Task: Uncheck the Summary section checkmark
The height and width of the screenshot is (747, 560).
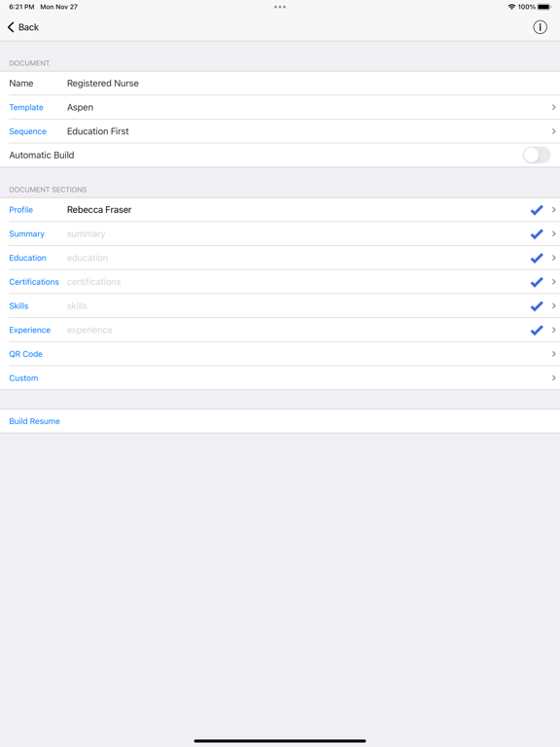Action: 537,233
